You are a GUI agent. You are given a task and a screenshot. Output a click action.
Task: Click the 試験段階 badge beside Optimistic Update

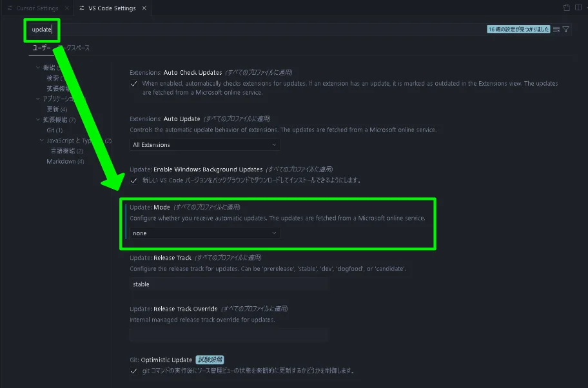(x=210, y=360)
